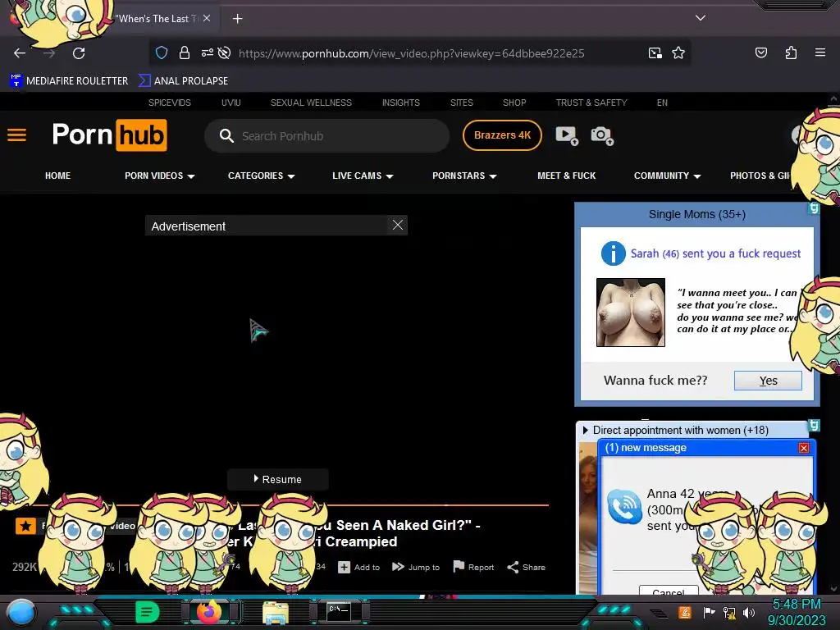Click the Add to plus icon
Viewport: 840px width, 630px height.
point(344,567)
